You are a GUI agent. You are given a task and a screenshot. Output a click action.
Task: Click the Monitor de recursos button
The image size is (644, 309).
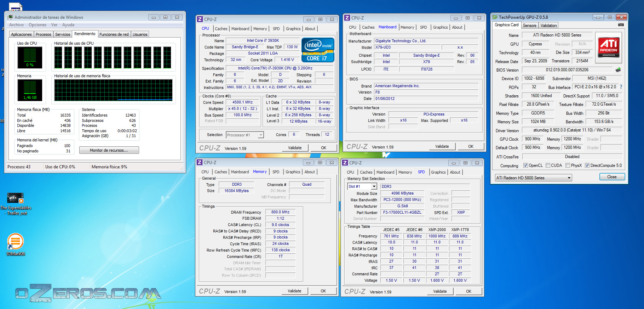click(x=109, y=150)
